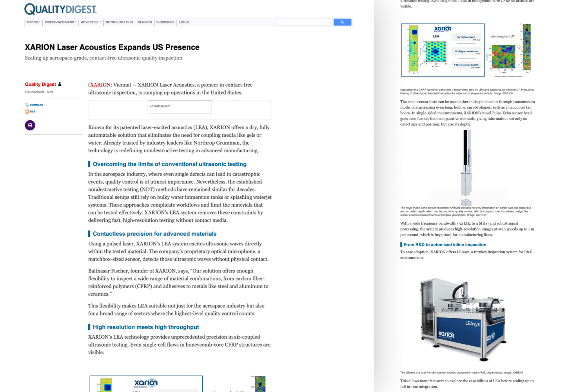Viewport: 588px width, 392px height.
Task: Click the High resolution meets high throughput heading
Action: coord(146,327)
